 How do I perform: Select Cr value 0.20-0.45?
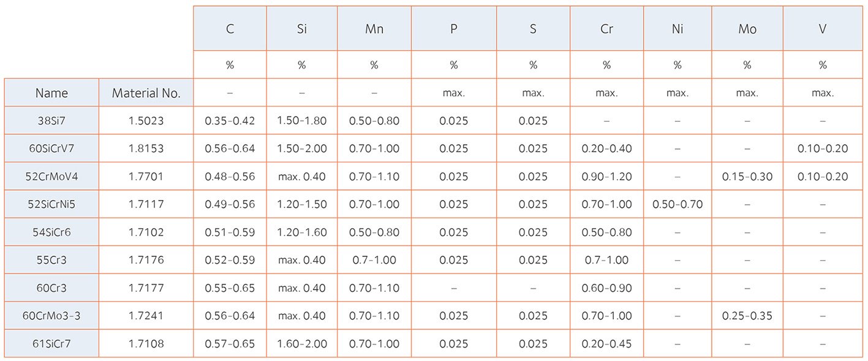[606, 344]
